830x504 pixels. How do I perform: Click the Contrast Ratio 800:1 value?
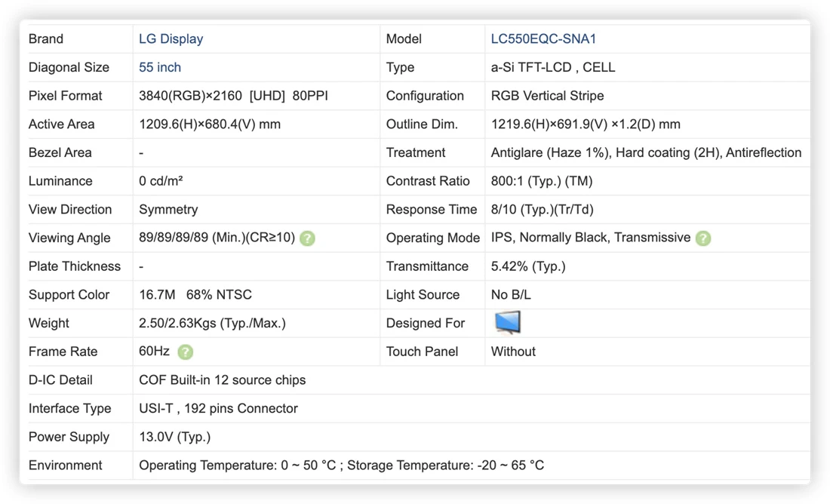(542, 181)
